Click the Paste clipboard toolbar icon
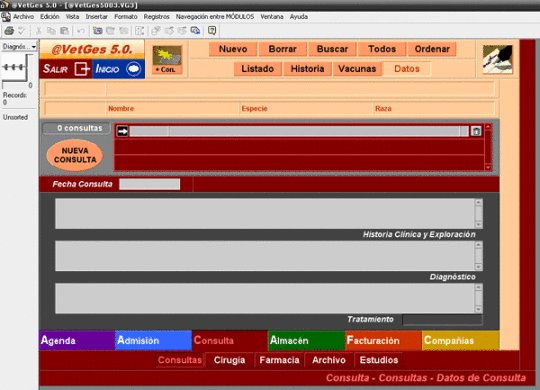 64,31
